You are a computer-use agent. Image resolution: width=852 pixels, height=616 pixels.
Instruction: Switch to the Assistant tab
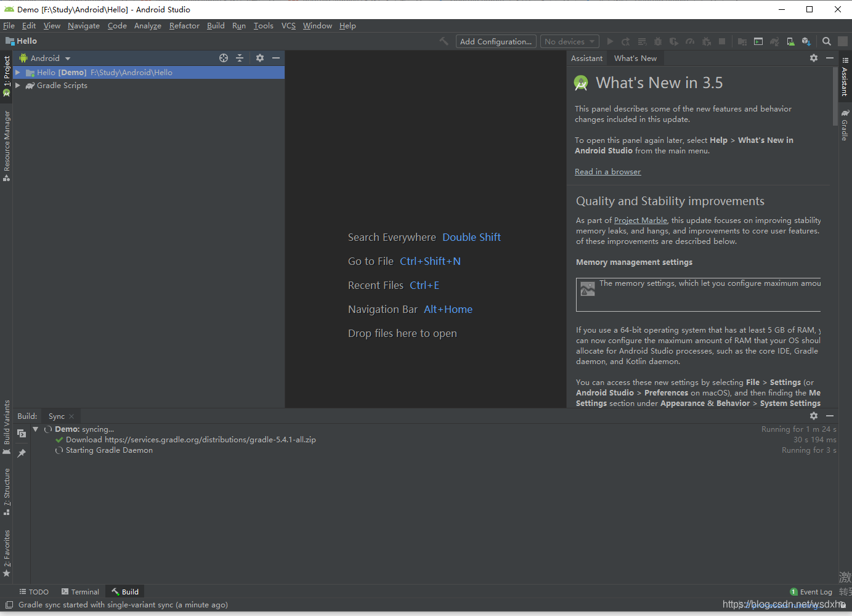pos(586,58)
